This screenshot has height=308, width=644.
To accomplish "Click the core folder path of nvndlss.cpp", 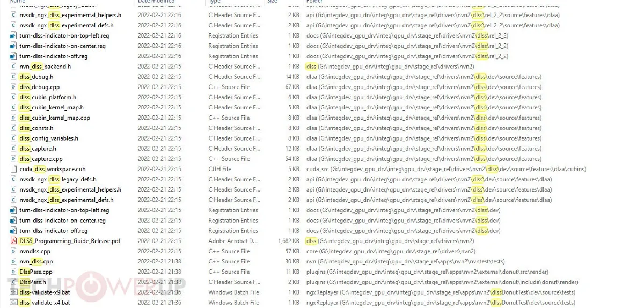I will click(x=391, y=251).
